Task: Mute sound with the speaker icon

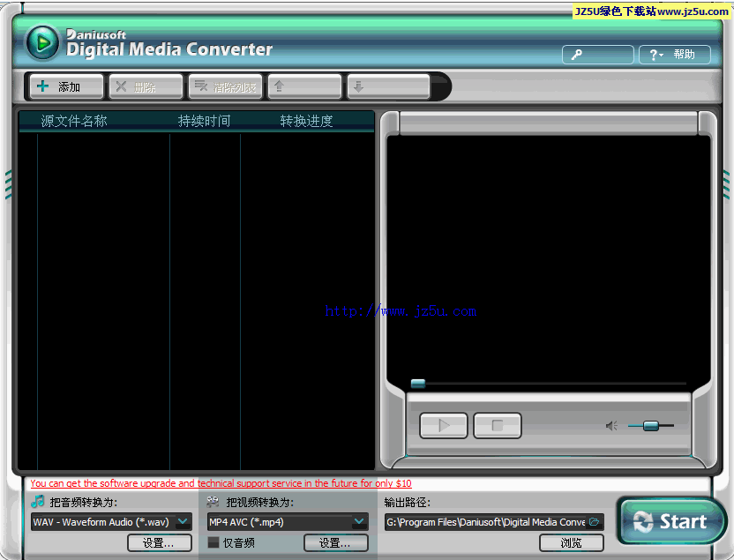Action: click(x=611, y=426)
